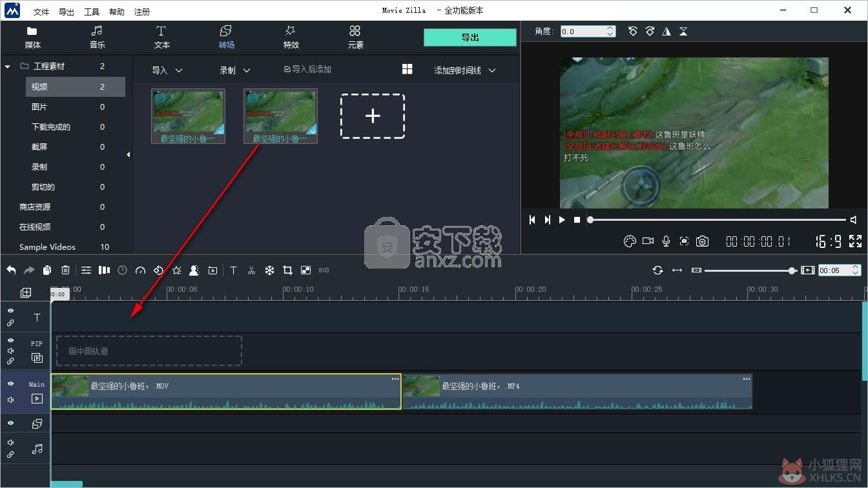Click the 00:05 duration stepper arrows
Image resolution: width=868 pixels, height=488 pixels.
coord(856,270)
